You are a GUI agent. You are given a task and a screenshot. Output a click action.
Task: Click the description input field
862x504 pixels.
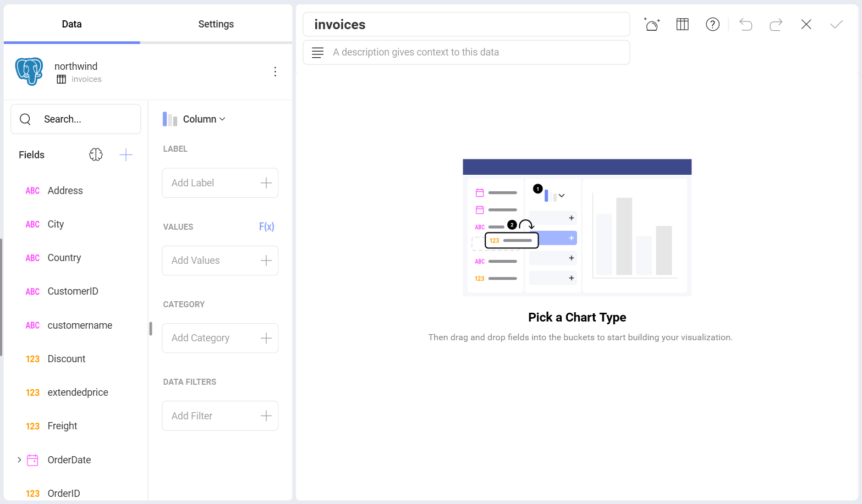466,52
